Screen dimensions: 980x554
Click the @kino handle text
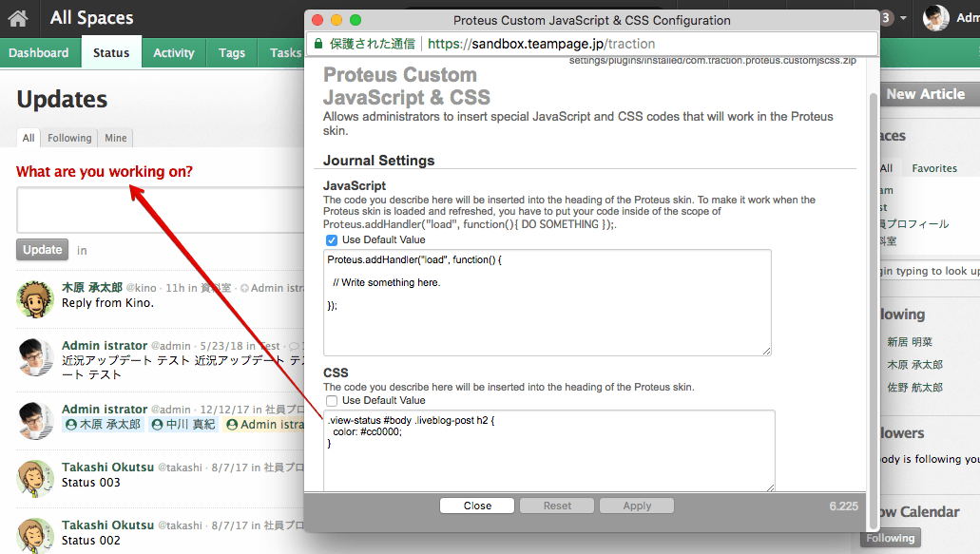(x=142, y=288)
